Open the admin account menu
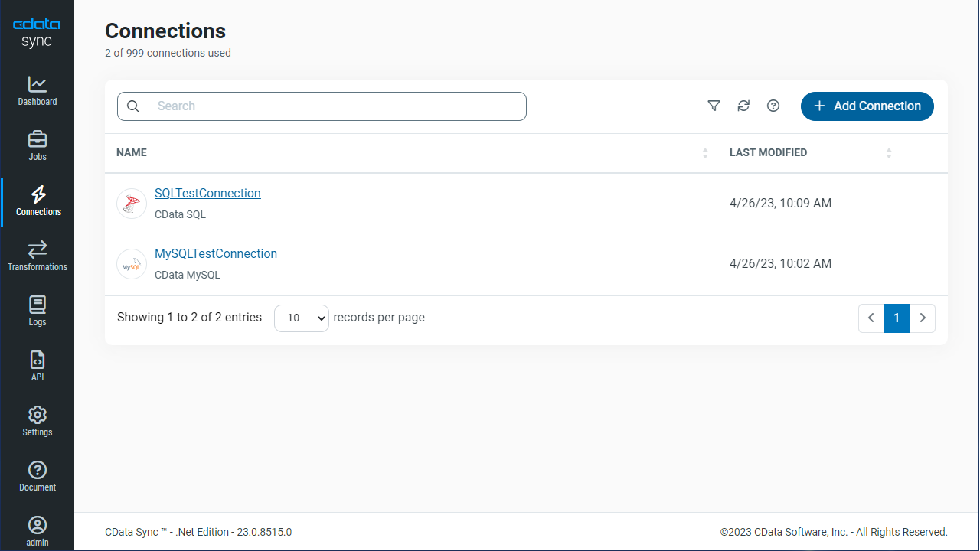The height and width of the screenshot is (551, 980). tap(37, 530)
